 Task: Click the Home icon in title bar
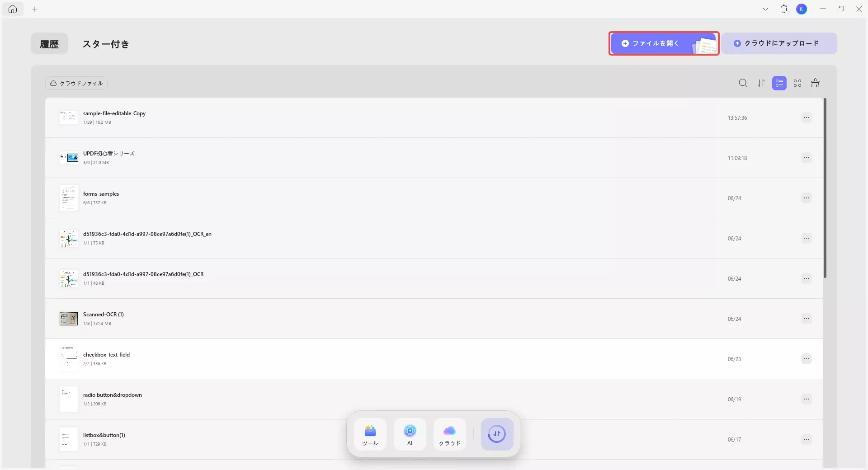pos(13,9)
